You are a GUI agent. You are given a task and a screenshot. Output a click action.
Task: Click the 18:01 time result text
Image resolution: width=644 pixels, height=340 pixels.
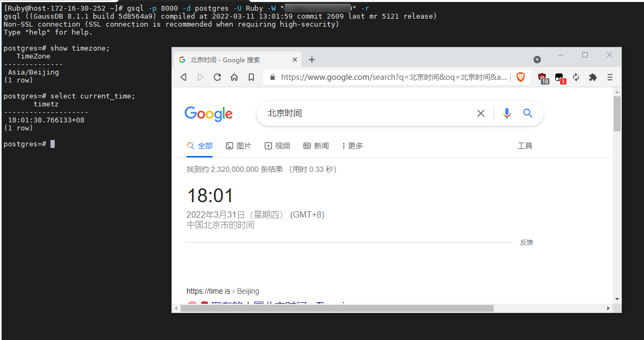click(210, 196)
